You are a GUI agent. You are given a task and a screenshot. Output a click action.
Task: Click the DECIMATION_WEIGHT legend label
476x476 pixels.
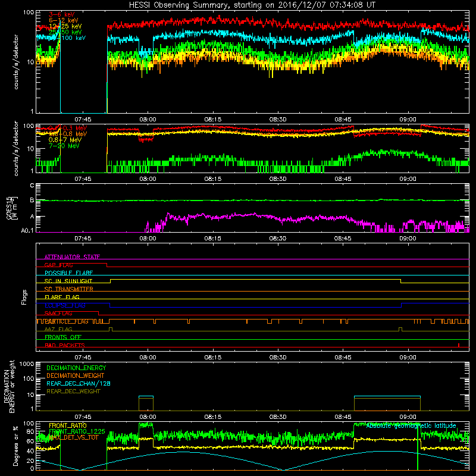point(76,375)
